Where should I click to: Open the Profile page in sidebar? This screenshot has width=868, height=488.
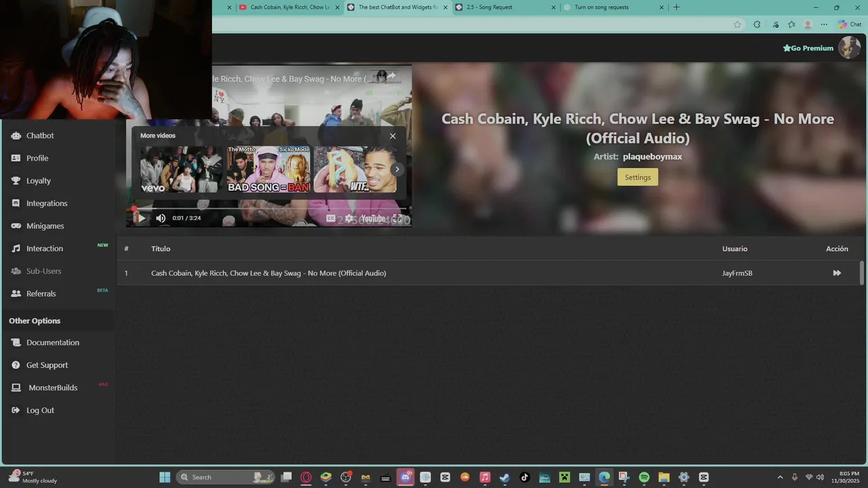[x=37, y=158]
